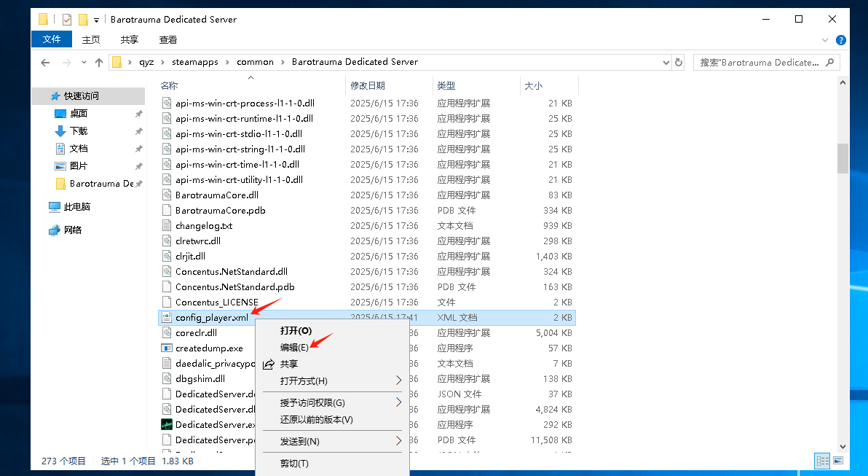The image size is (868, 476).
Task: Click the qyz breadcrumb segment
Action: (146, 62)
